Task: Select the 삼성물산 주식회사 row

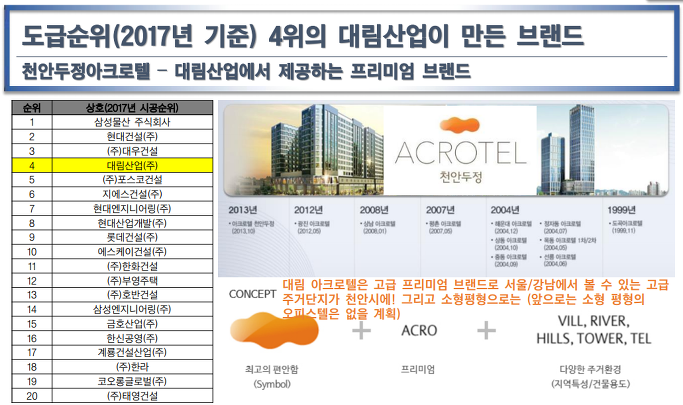Action: (112, 122)
